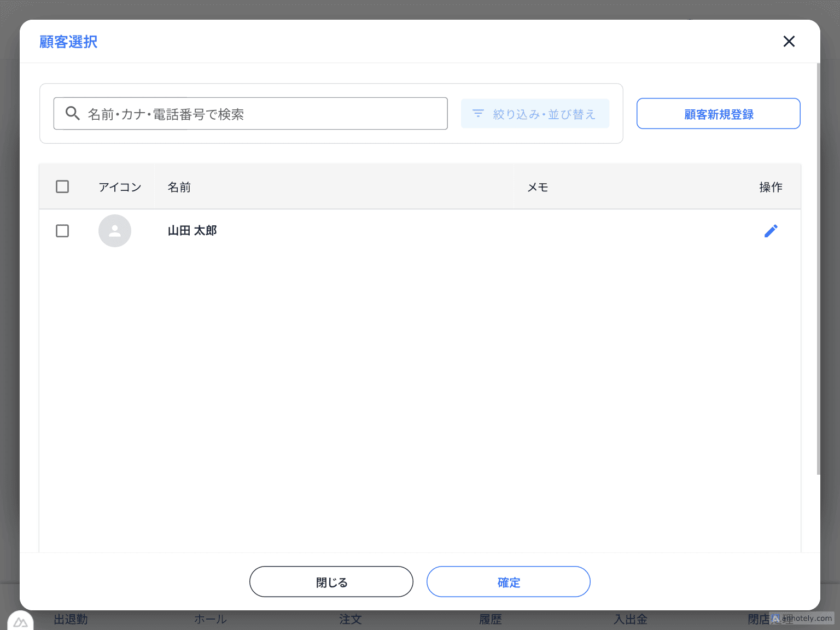Click the search magnifier icon
The height and width of the screenshot is (630, 840).
(x=73, y=113)
